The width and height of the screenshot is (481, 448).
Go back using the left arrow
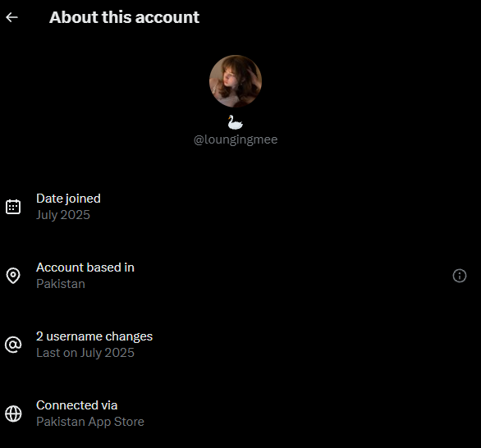12,17
